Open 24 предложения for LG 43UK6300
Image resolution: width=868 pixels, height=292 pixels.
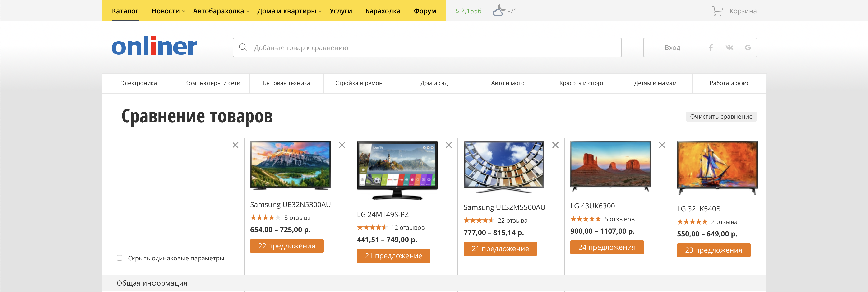(607, 247)
